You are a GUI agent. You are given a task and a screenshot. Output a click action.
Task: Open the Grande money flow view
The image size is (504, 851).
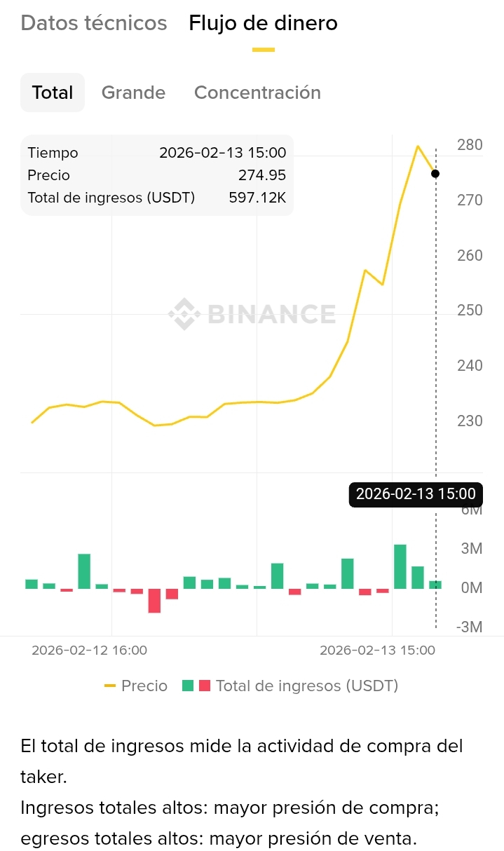133,93
